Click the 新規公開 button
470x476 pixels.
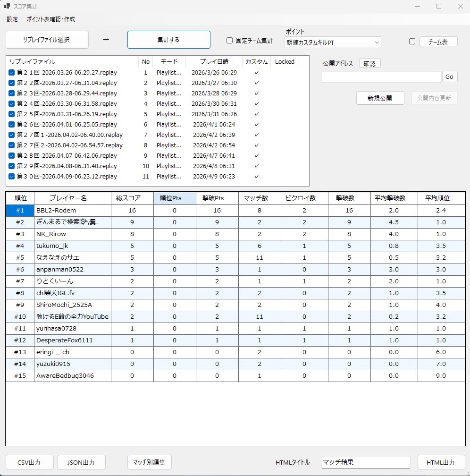click(380, 98)
